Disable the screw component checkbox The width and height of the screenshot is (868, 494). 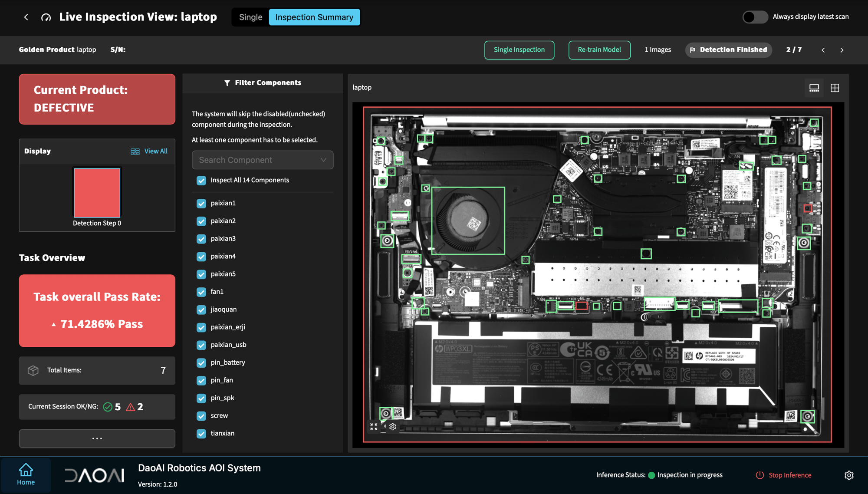coord(201,416)
